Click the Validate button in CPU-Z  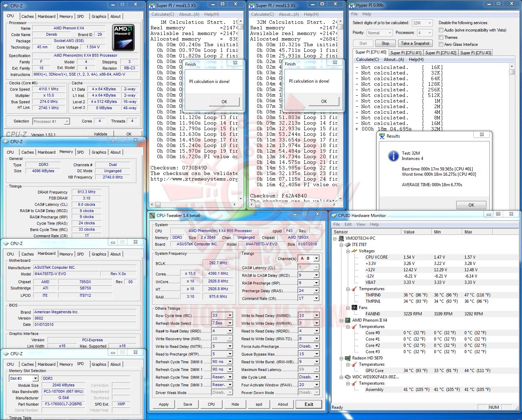click(x=100, y=134)
